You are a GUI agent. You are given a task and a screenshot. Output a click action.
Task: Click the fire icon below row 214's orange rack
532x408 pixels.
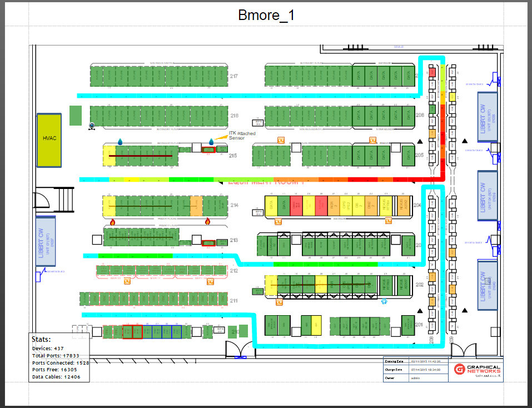208,222
